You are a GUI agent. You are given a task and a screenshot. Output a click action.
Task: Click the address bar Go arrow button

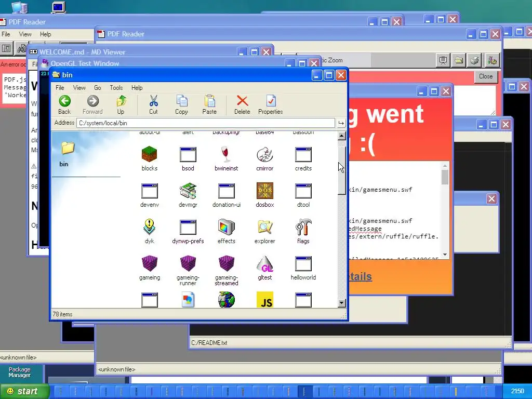[341, 123]
